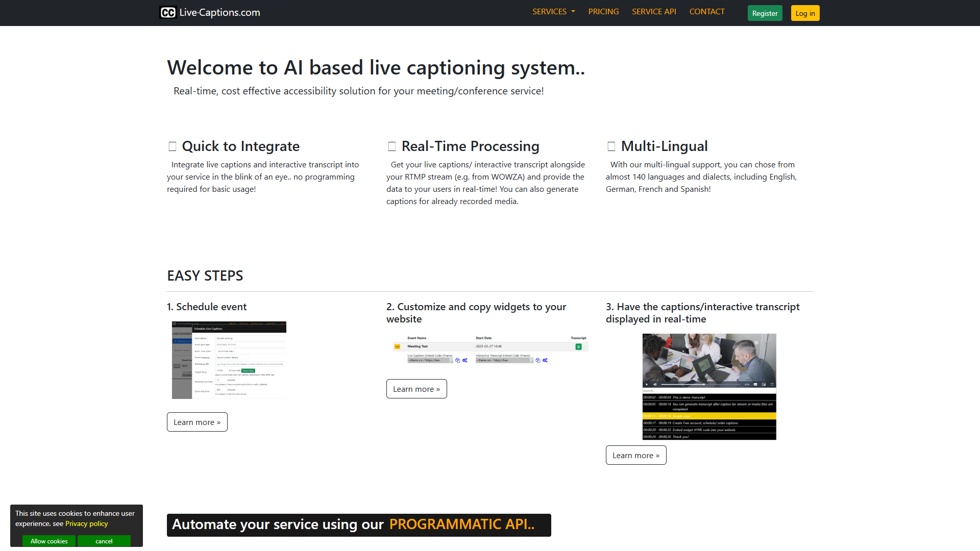Click Learn more under Schedule event
This screenshot has width=980, height=551.
point(197,422)
